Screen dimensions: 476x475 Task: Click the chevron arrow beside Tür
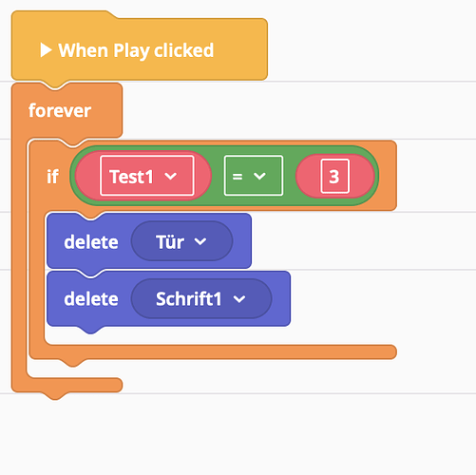[200, 241]
